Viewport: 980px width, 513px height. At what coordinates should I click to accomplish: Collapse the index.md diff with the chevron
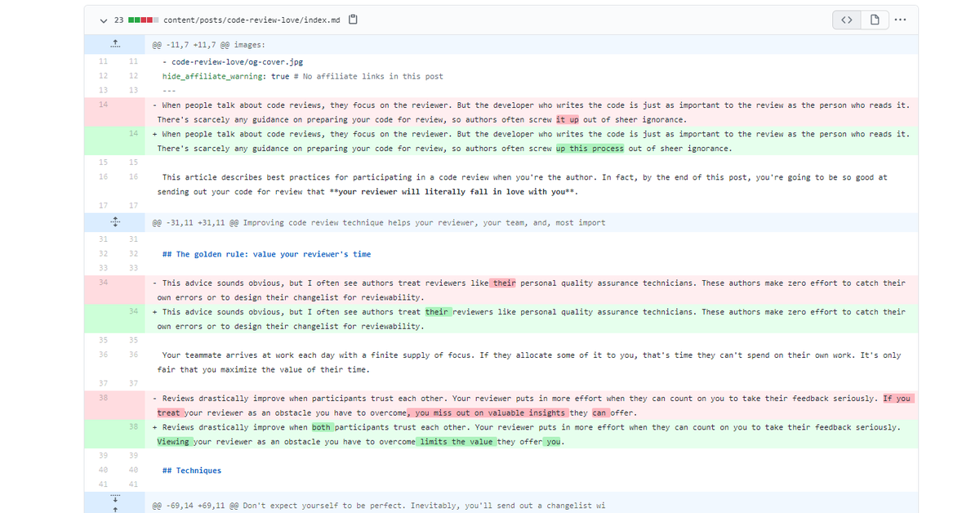tap(103, 20)
